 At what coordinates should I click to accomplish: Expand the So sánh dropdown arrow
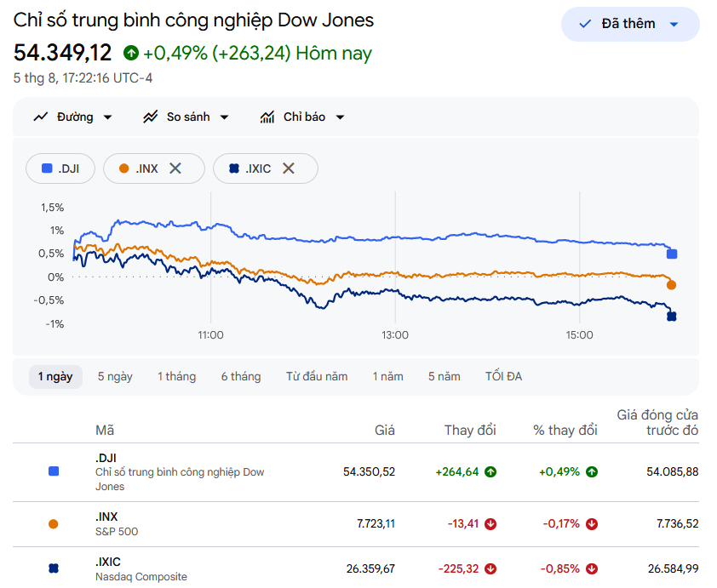pyautogui.click(x=224, y=117)
